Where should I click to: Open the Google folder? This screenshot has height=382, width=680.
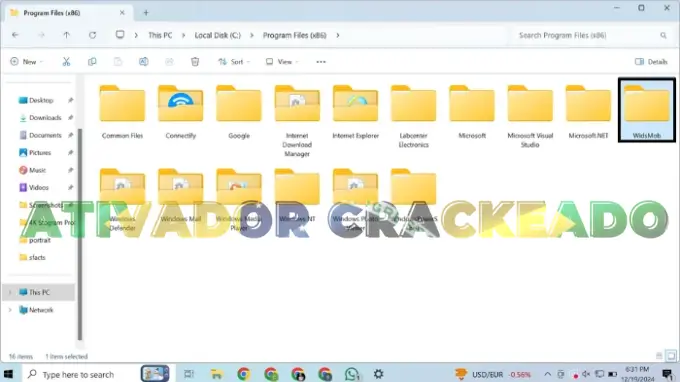239,112
